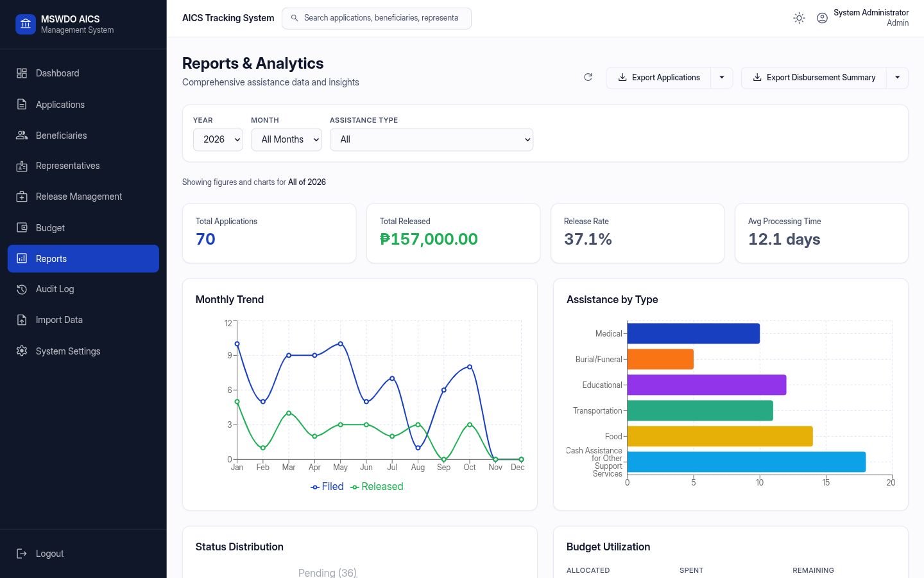
Task: Click the yellow Food bar
Action: 720,436
